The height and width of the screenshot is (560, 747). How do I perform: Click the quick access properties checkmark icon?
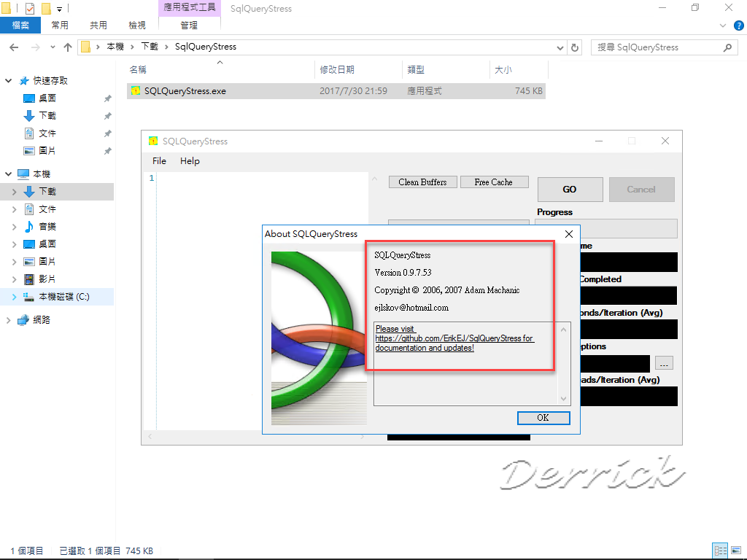click(29, 9)
